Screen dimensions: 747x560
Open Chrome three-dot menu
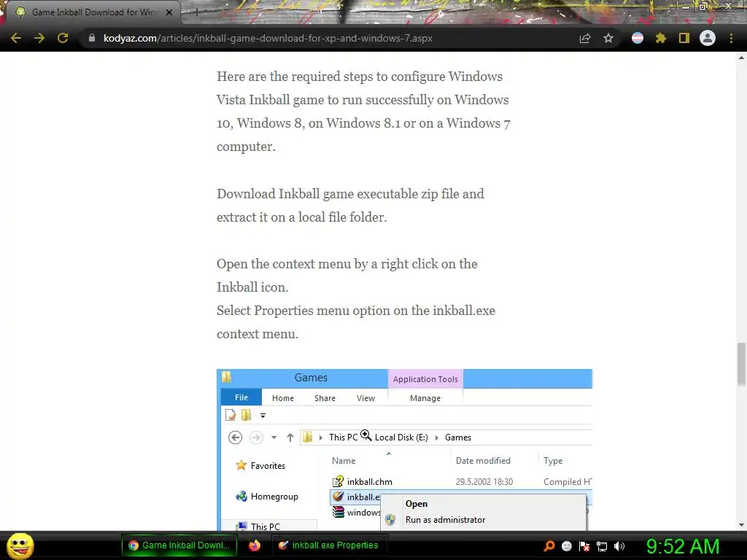pyautogui.click(x=731, y=38)
